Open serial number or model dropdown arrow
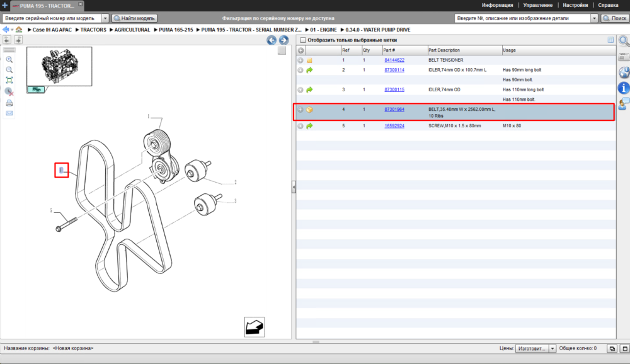The image size is (630, 364). click(105, 18)
